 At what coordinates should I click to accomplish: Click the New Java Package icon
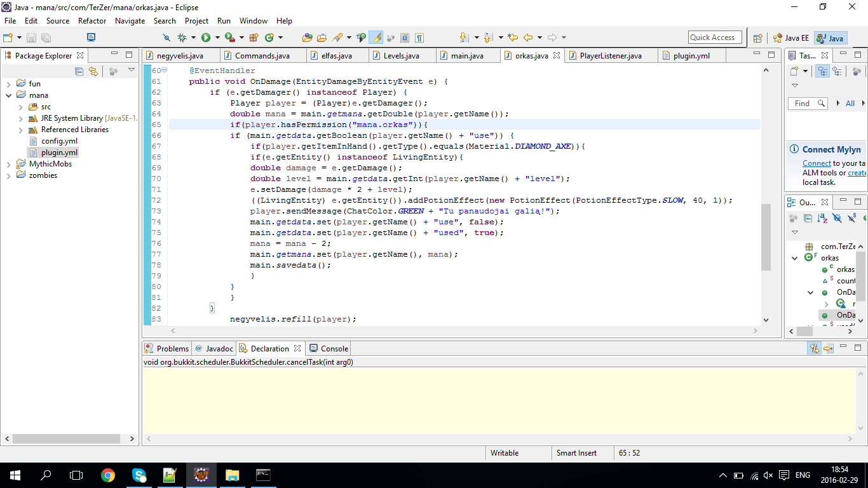click(254, 37)
